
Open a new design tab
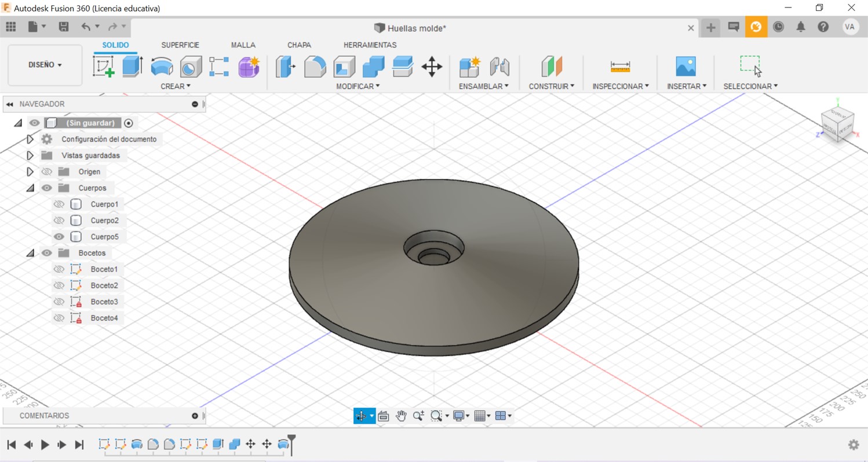(x=710, y=27)
